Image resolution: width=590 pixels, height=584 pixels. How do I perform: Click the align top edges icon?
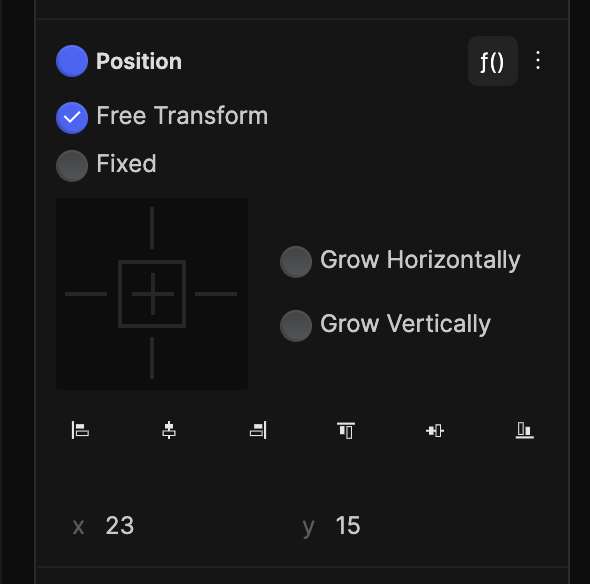point(346,430)
